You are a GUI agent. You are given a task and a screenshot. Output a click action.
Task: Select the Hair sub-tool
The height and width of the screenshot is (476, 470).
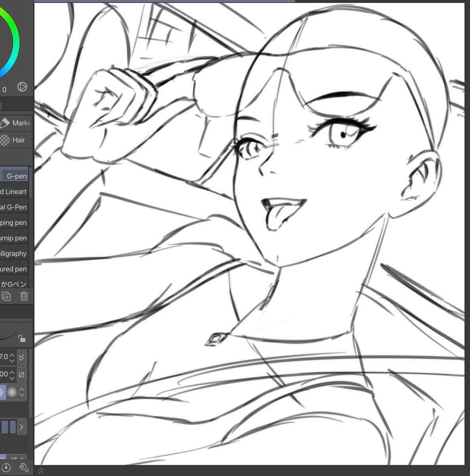(x=15, y=140)
